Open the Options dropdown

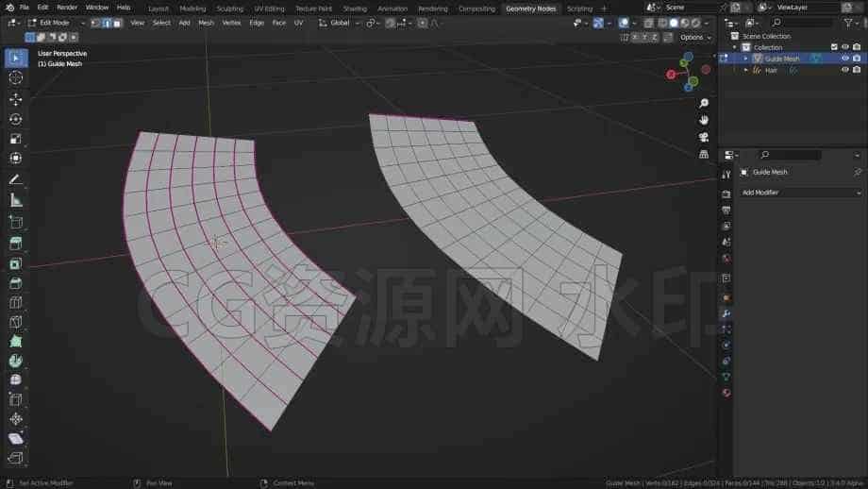pyautogui.click(x=694, y=37)
